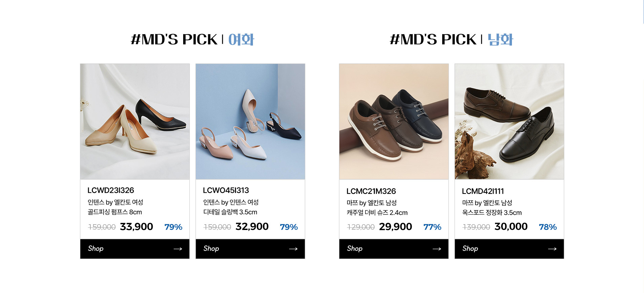Select the 남화 men's shoes heading
The height and width of the screenshot is (293, 644).
[500, 40]
